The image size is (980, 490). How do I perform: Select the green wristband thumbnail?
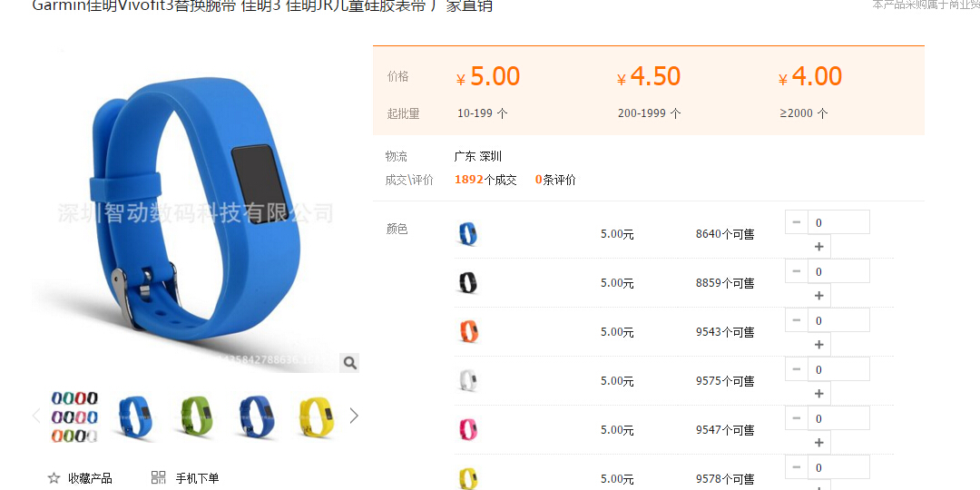click(x=196, y=416)
